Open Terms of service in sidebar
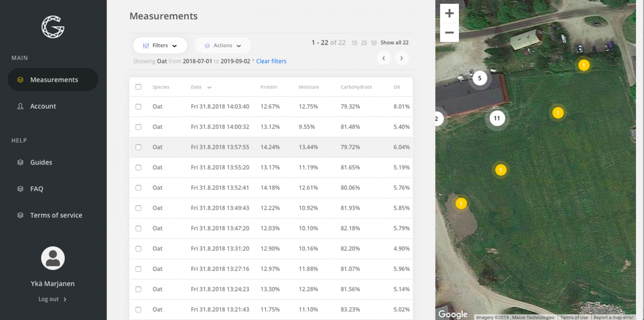Screen dimensions: 644x320 [x=56, y=215]
